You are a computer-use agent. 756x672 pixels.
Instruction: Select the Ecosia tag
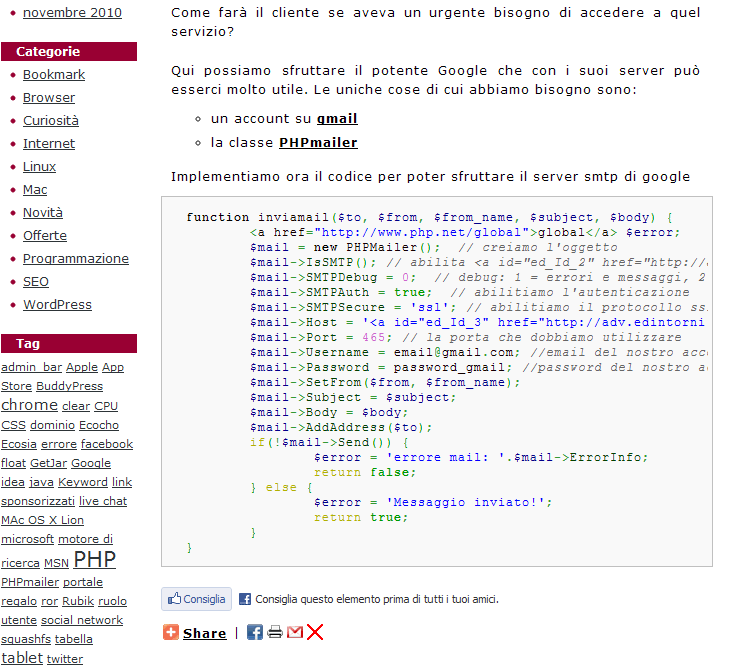pos(19,444)
